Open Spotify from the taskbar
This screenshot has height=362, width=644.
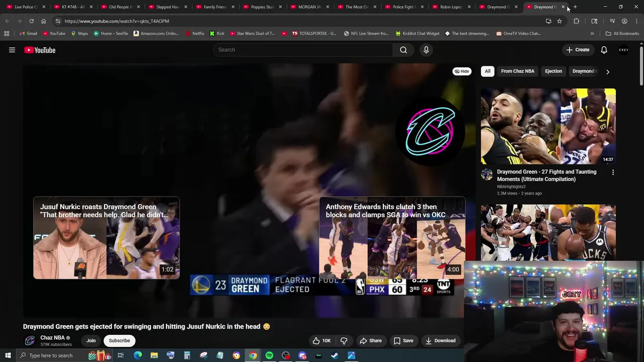tap(269, 355)
